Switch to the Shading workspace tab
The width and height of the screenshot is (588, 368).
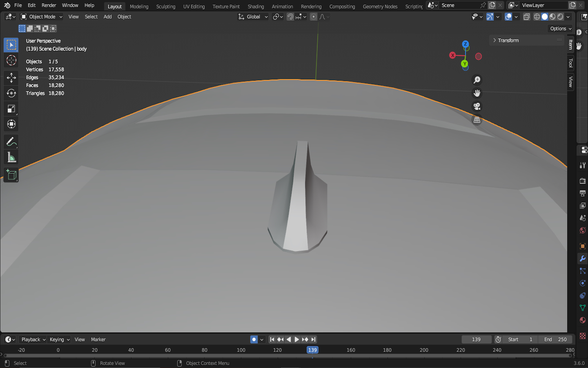(x=256, y=7)
